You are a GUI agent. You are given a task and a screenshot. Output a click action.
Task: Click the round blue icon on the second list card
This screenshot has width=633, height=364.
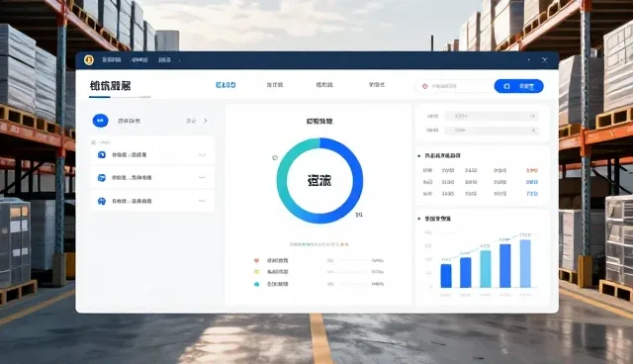102,178
